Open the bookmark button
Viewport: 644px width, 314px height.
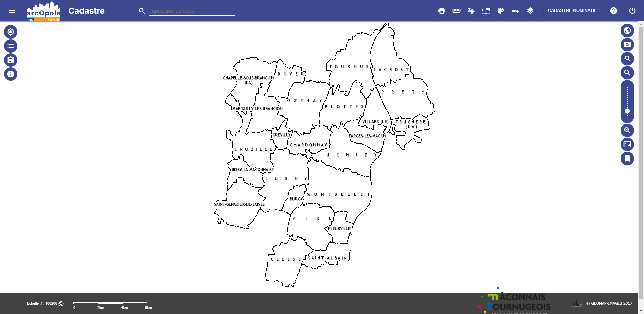(x=627, y=159)
